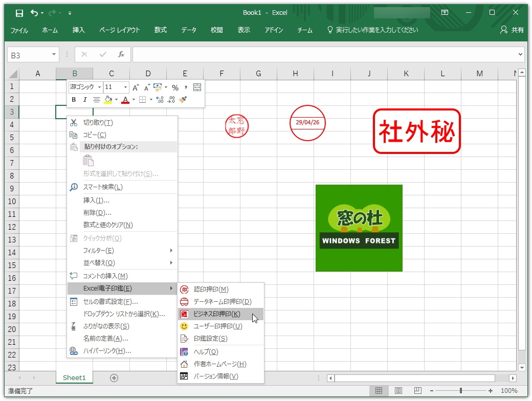This screenshot has width=532, height=401.
Task: Expand the fill color dropdown arrow
Action: tap(116, 99)
